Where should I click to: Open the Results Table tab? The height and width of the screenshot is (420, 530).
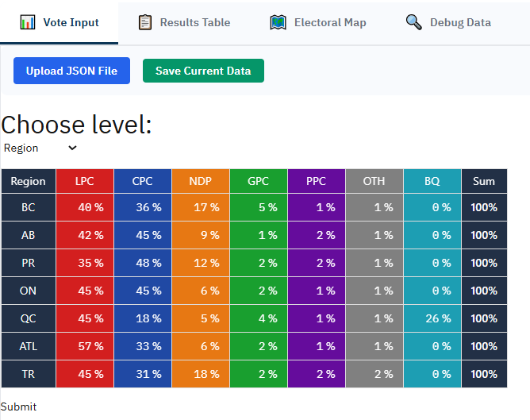(x=184, y=23)
